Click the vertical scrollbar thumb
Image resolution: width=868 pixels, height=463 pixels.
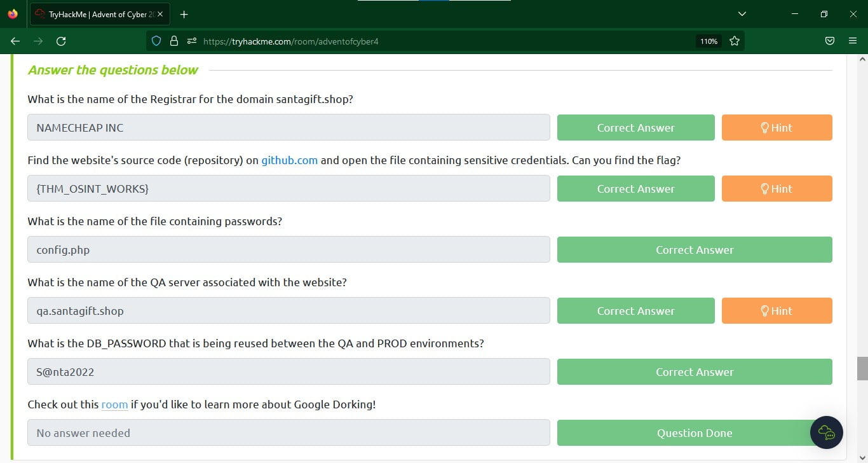pyautogui.click(x=862, y=368)
